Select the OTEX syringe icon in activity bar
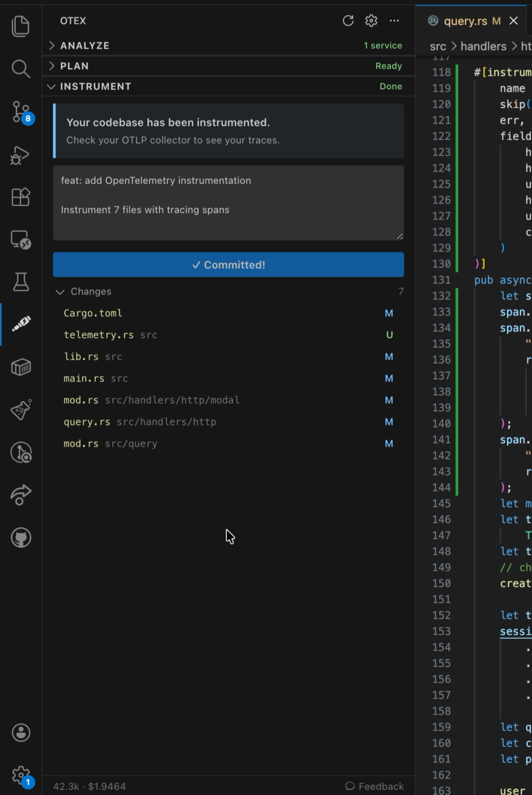The height and width of the screenshot is (795, 532). 20,323
